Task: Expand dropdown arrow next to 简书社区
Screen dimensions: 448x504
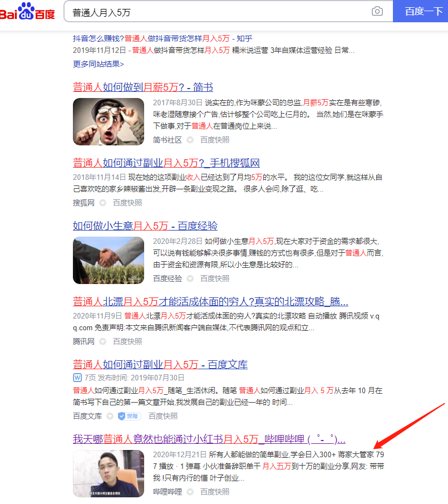Action: pyautogui.click(x=190, y=140)
